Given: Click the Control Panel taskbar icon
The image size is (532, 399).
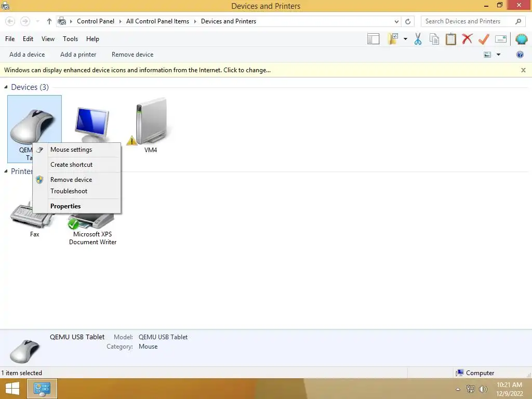Looking at the screenshot, I should coord(42,389).
